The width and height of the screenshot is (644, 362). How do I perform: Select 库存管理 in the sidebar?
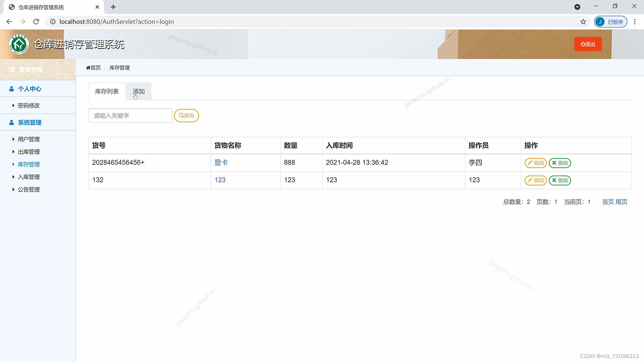(x=29, y=164)
